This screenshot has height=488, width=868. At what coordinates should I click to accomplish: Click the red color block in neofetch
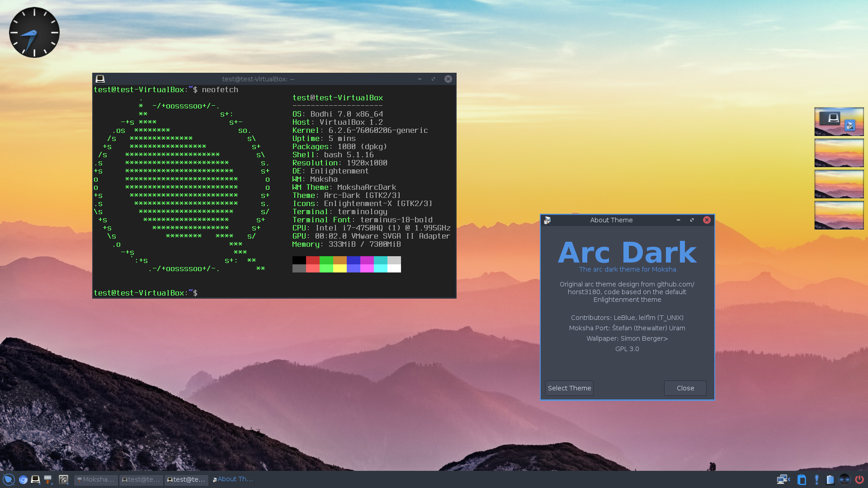[x=312, y=260]
